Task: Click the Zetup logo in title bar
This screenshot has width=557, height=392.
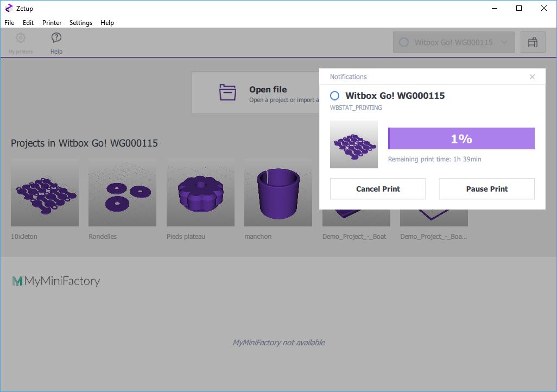Action: [x=9, y=8]
